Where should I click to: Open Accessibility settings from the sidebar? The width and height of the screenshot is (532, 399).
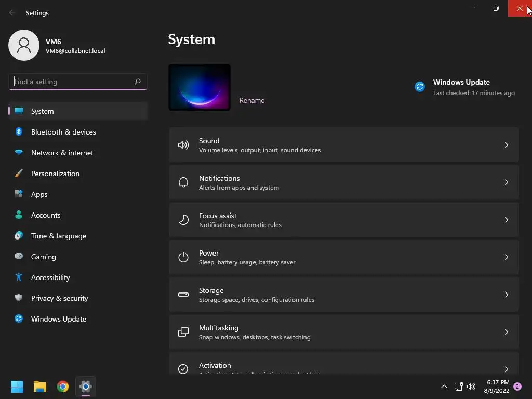78,277
